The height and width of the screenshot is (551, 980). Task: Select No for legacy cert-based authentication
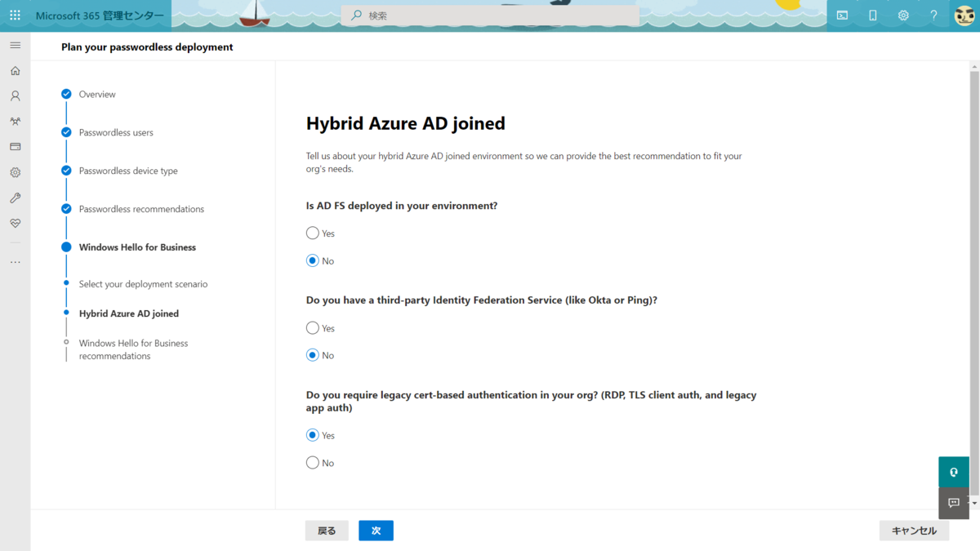313,463
